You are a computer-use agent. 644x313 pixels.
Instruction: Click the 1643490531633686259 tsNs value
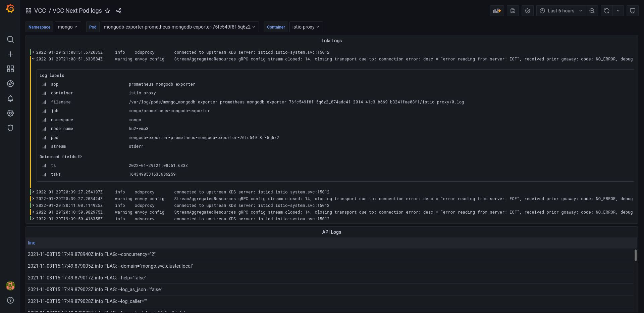152,174
